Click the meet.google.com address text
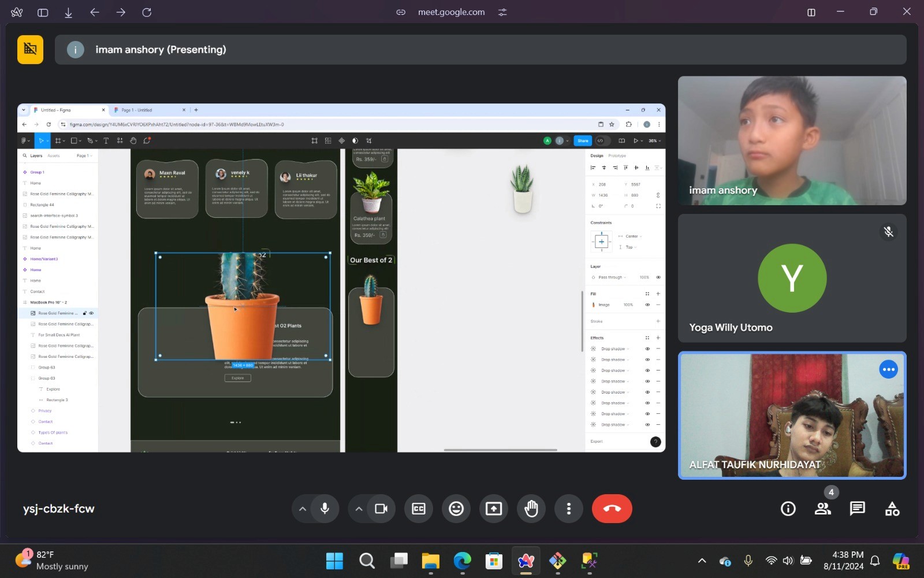 (452, 12)
